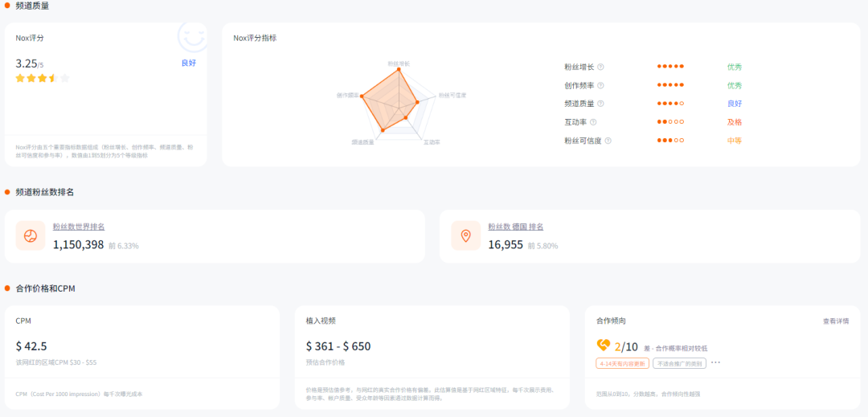868x417 pixels.
Task: Click the 中等 label for 粉丝可信度
Action: pos(735,141)
